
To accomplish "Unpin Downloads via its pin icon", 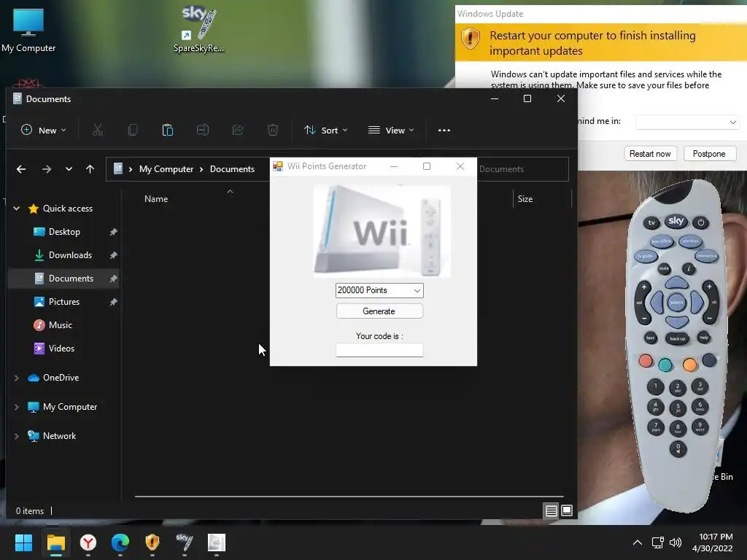I will tap(113, 255).
